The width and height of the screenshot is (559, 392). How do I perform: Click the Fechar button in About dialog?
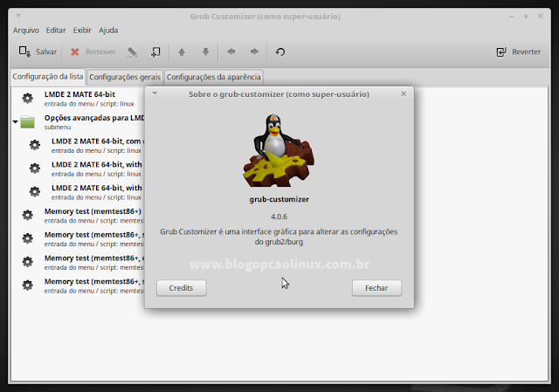pyautogui.click(x=376, y=288)
